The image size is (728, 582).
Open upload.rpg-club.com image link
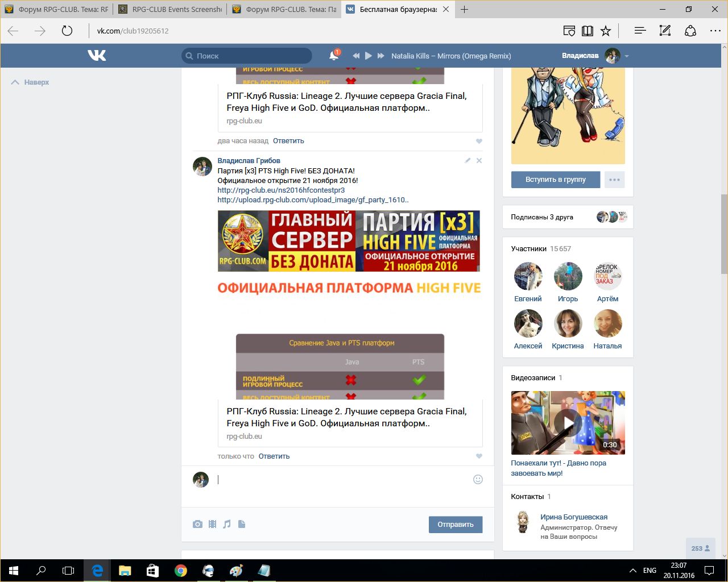313,199
